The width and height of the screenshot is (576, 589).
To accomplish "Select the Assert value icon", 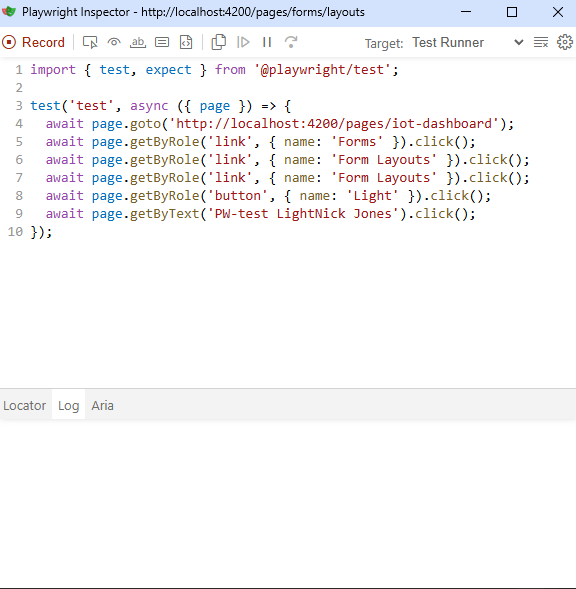I will tap(162, 42).
